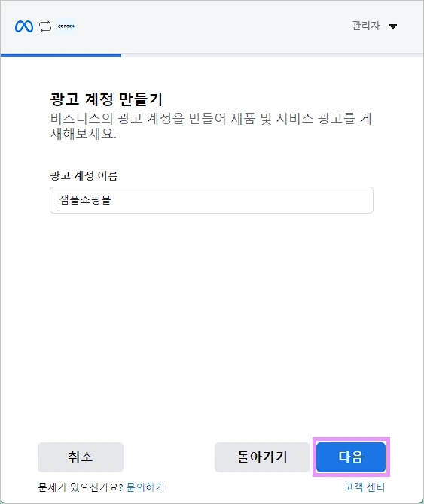Viewport: 424px width, 504px height.
Task: Click the 문제가 있으신가요? text
Action: [x=81, y=487]
